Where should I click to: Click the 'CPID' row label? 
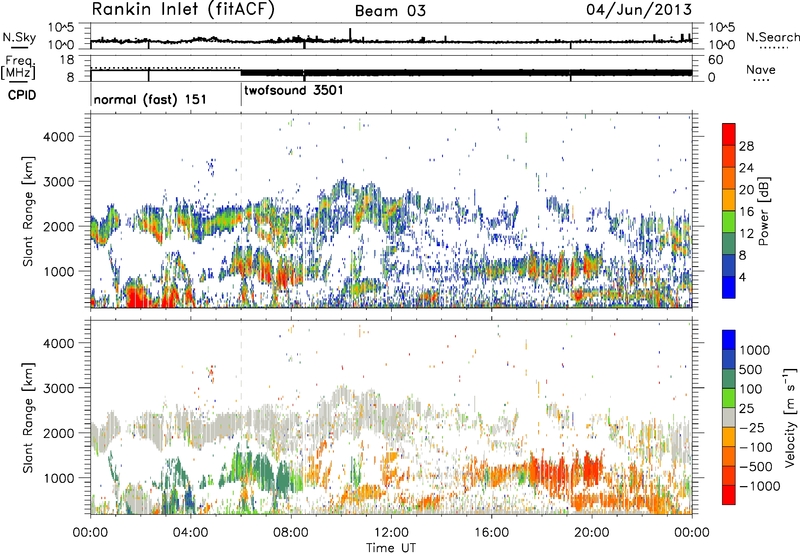tap(22, 95)
